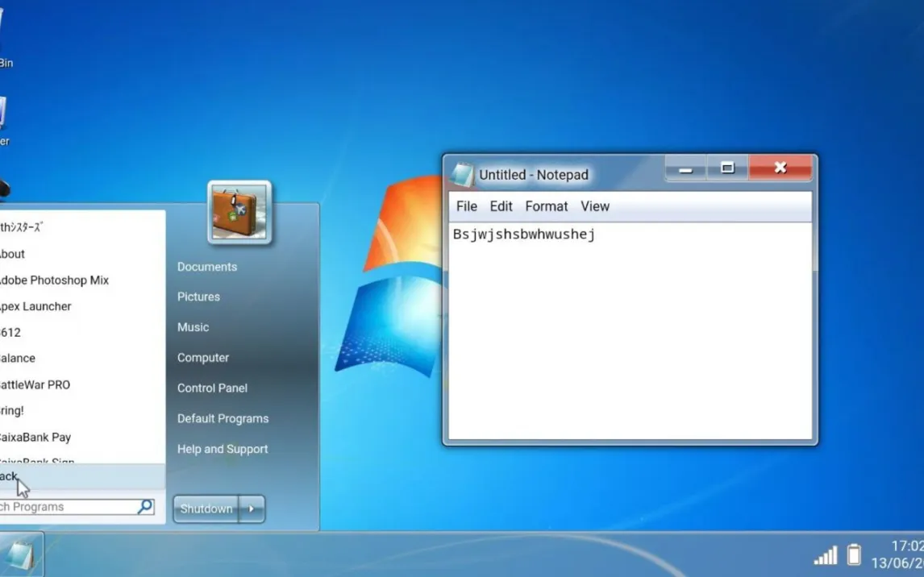Open the Format menu in Notepad

pos(546,206)
